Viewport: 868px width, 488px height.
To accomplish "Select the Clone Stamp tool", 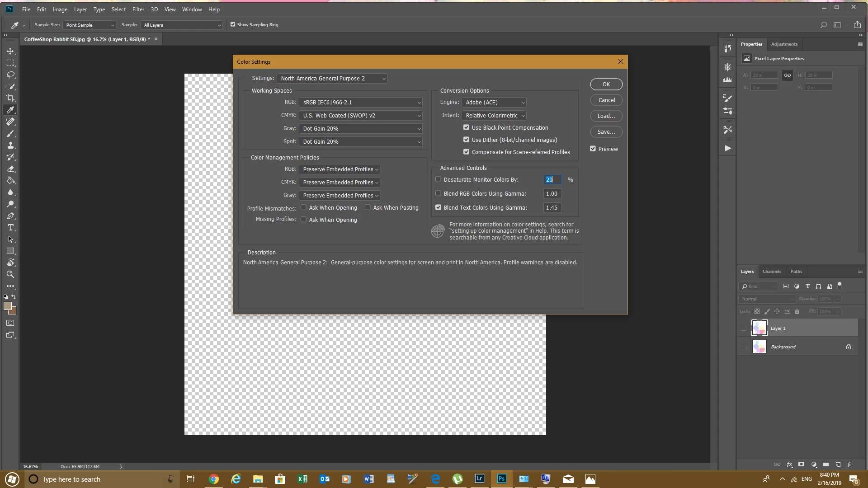I will point(10,145).
